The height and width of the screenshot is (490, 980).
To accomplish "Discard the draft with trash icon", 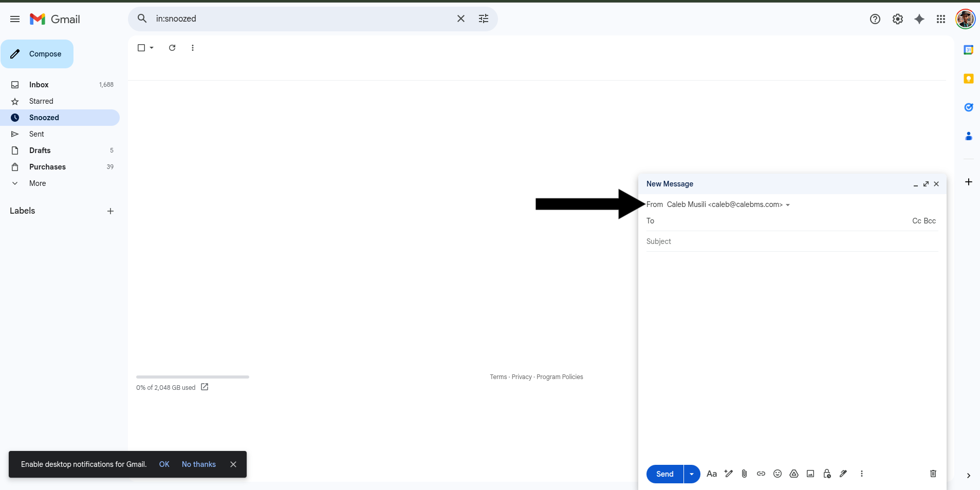I will click(x=933, y=474).
